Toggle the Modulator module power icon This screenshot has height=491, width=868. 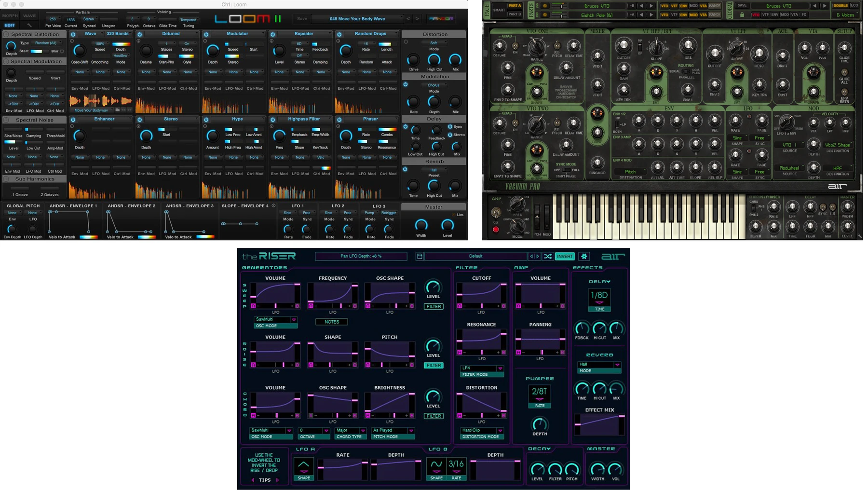click(x=206, y=34)
